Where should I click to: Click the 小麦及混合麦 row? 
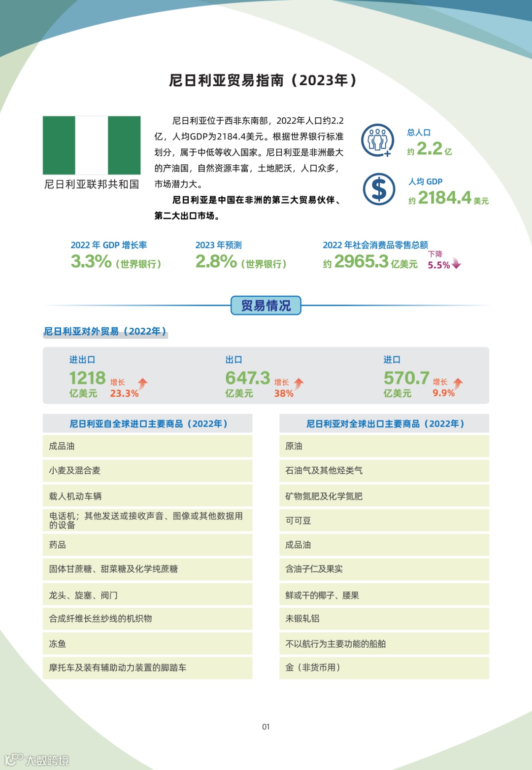pos(148,471)
